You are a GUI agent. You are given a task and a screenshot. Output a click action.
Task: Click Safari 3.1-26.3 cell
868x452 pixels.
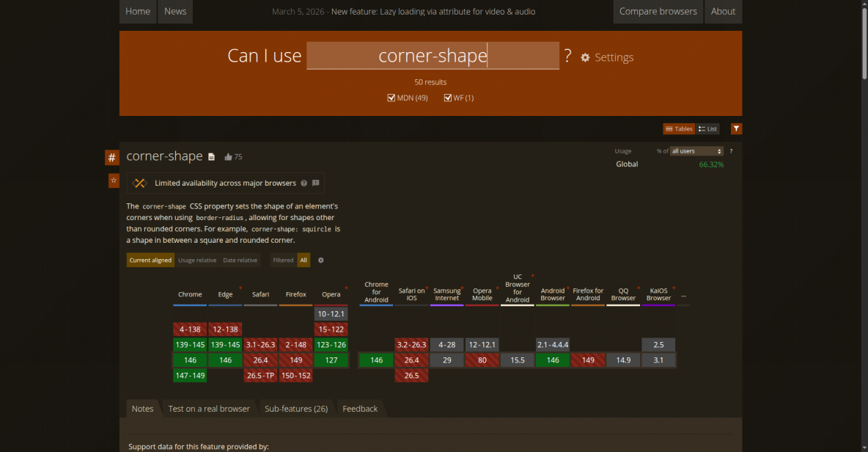261,345
